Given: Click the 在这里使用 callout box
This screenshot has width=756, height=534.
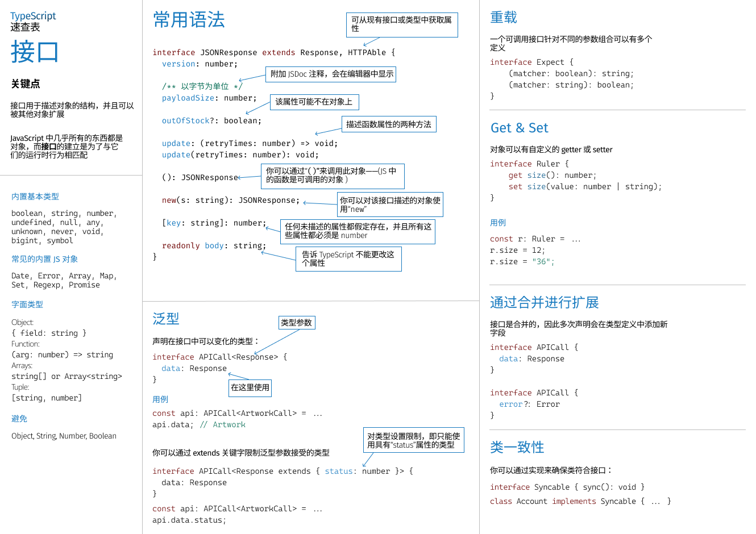Looking at the screenshot, I should (250, 387).
